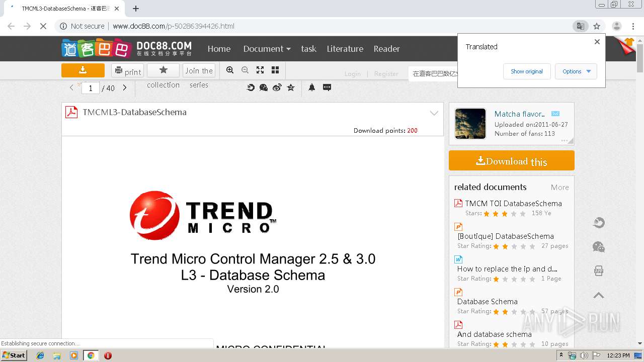The image size is (644, 362).
Task: Expand the document title chevron
Action: tap(434, 113)
